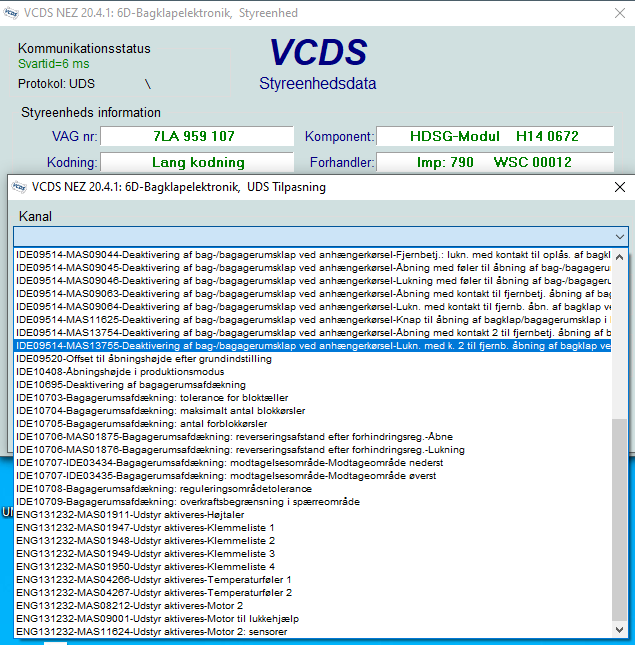Select Udstyr aktiveres-Motor 2: sensorer

151,632
